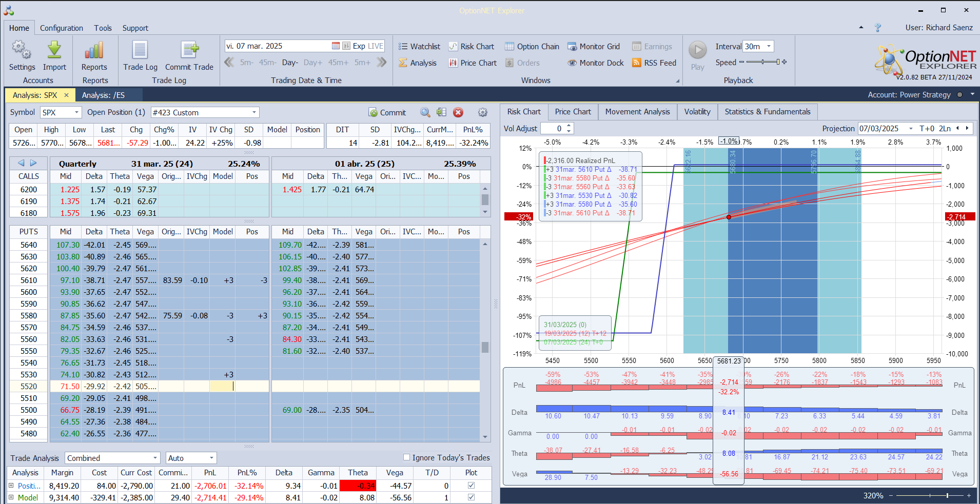980x504 pixels.
Task: Open the Import download icon
Action: click(x=54, y=50)
